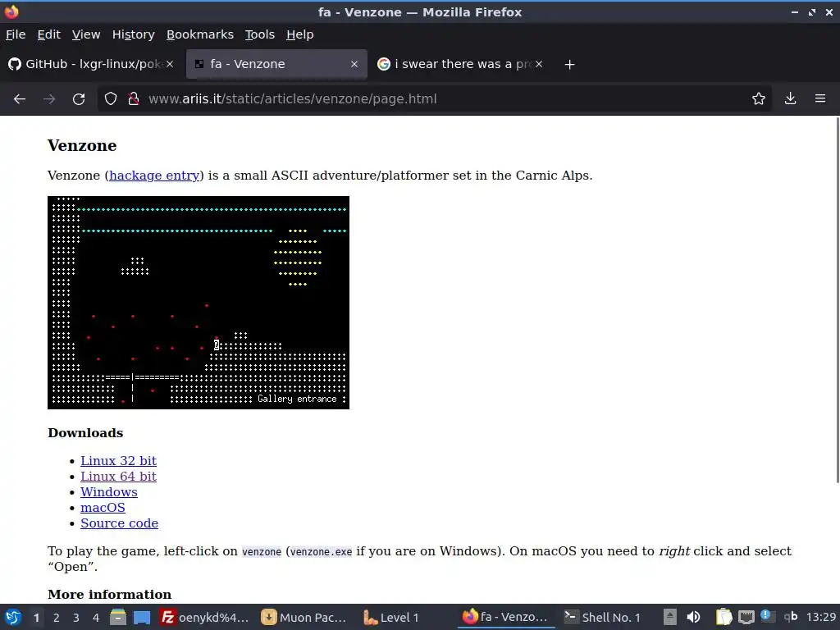This screenshot has height=630, width=840.
Task: Switch to Muon Package Manager window
Action: point(304,617)
